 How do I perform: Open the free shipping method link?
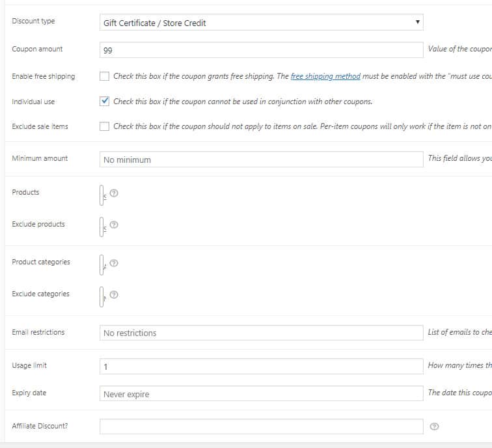(325, 76)
